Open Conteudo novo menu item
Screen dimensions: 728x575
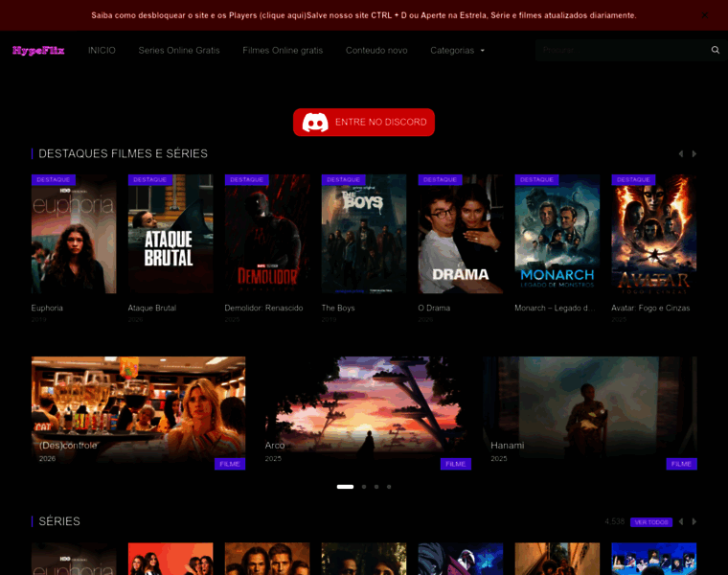376,50
